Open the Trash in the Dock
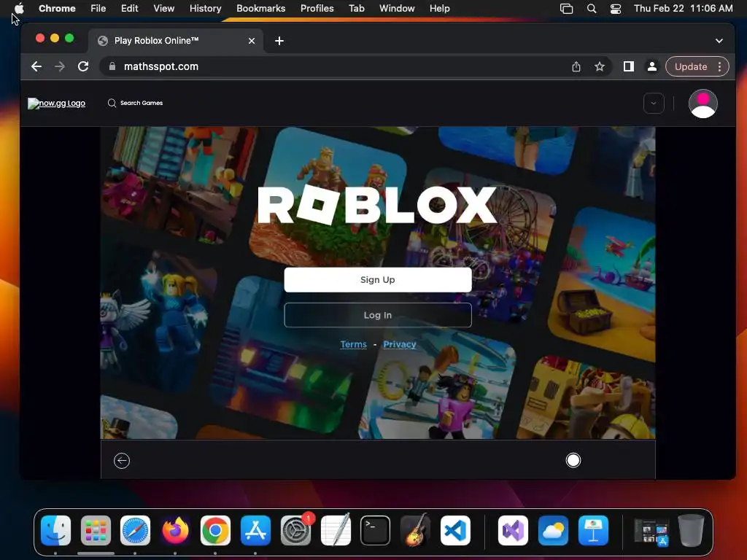 point(691,530)
